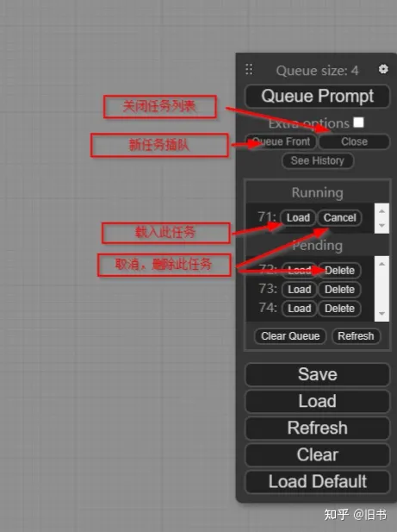The width and height of the screenshot is (397, 532).
Task: Click the Pending list scroll down arrow
Action: point(381,314)
